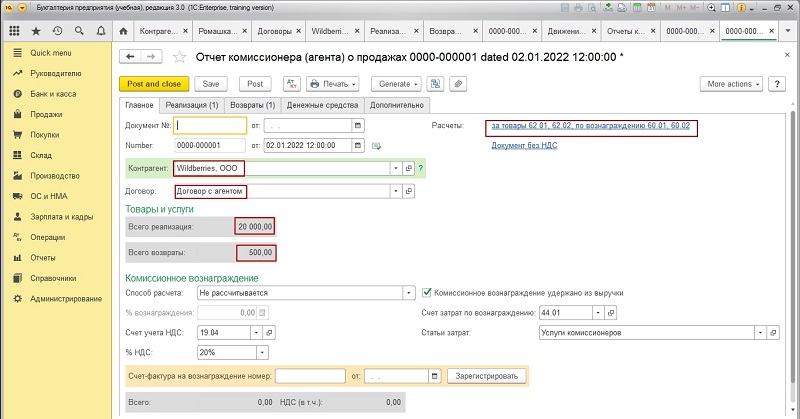The image size is (800, 419).
Task: Open the search magnifier icon
Action: 79,31
